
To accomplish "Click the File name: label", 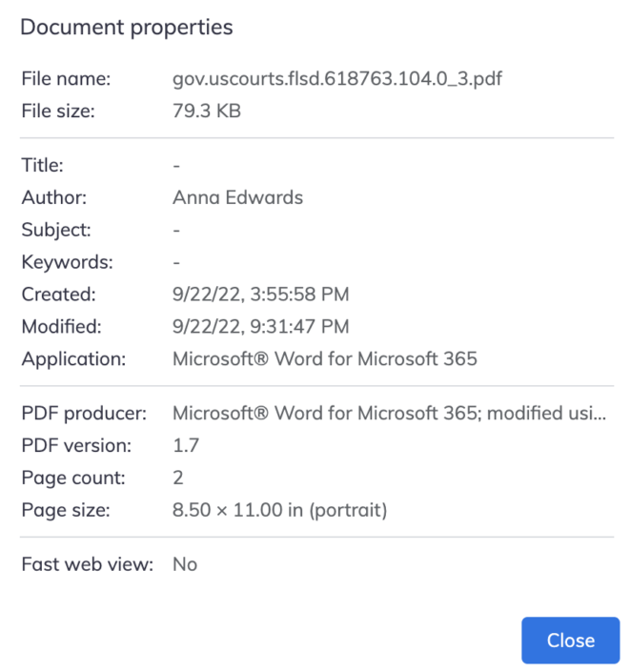I will point(66,79).
